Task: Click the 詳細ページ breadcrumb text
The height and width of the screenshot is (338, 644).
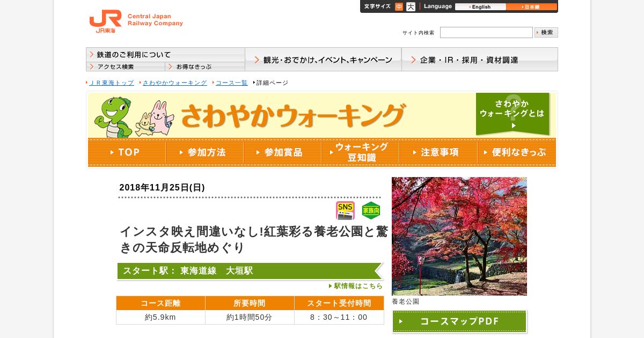Action: click(x=272, y=83)
